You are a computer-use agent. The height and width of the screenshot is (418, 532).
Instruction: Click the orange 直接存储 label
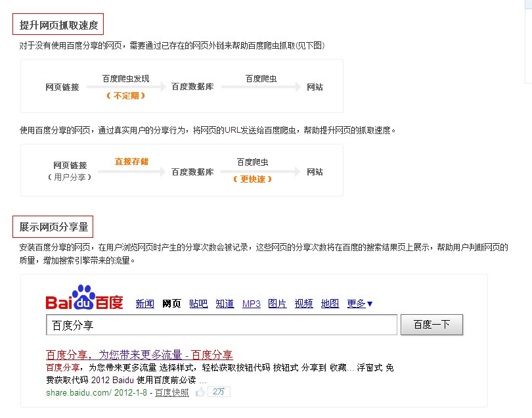131,162
